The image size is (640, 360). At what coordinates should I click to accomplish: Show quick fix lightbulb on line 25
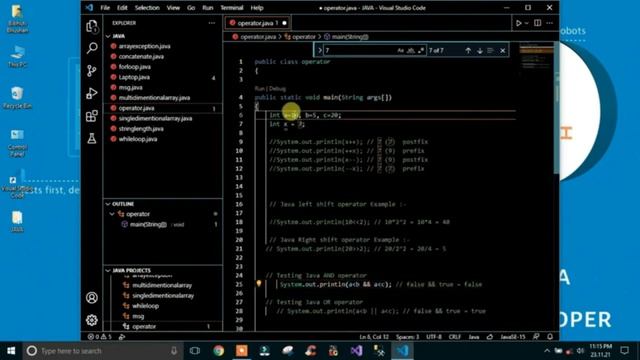click(258, 284)
